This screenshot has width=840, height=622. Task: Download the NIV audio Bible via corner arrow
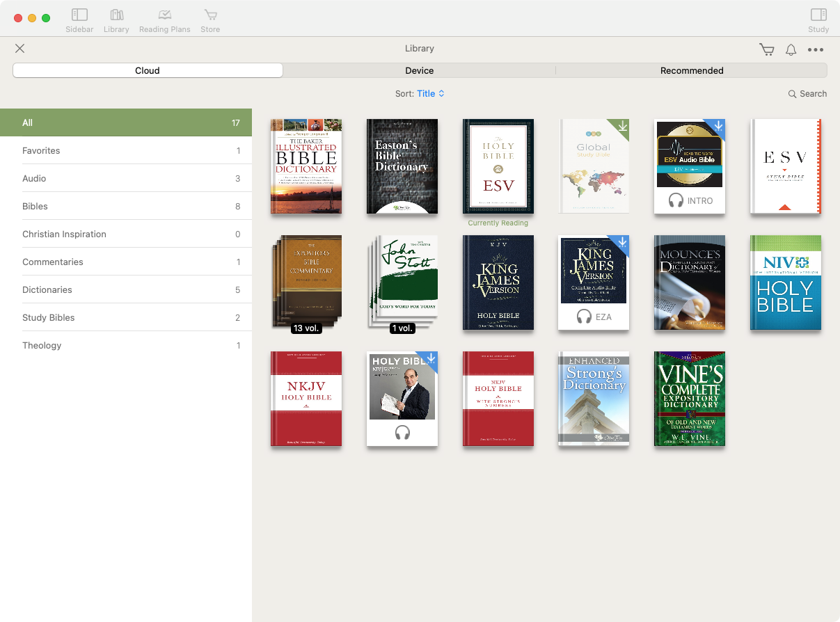430,358
